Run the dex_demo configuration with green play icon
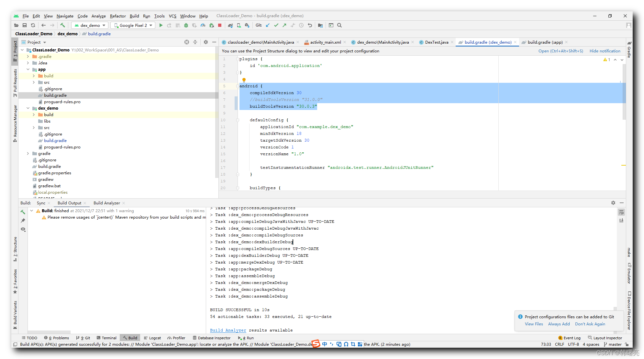This screenshot has width=644, height=359. [x=161, y=25]
